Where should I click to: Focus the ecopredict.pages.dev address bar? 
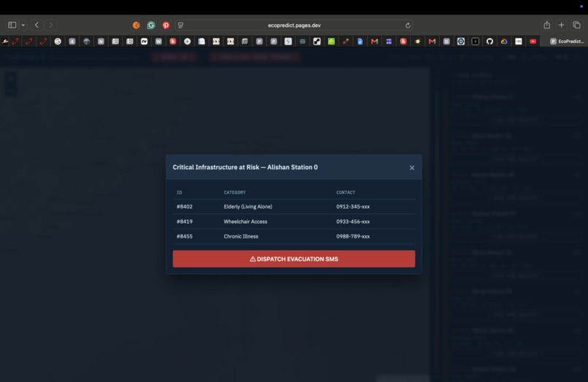[x=294, y=25]
